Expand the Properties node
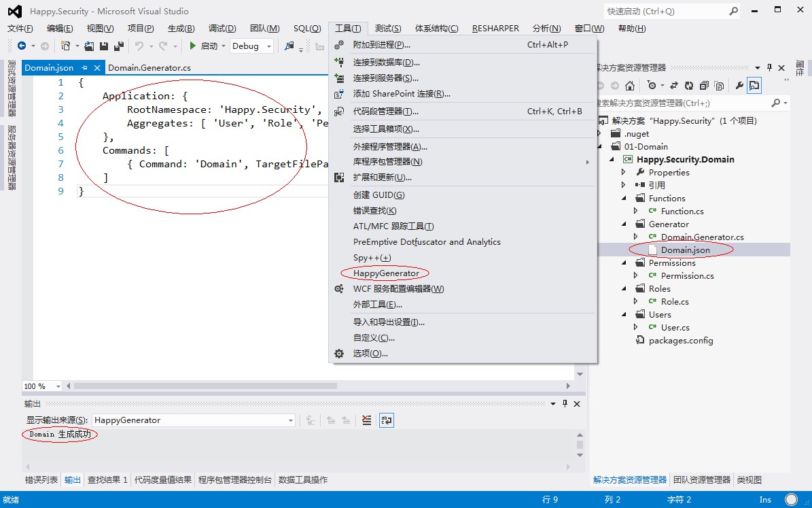The height and width of the screenshot is (508, 812). 624,172
